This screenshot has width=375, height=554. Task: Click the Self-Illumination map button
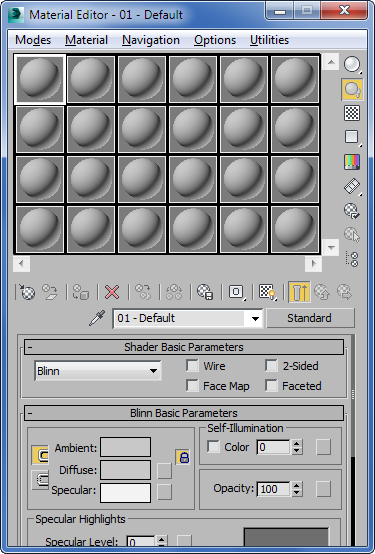click(323, 447)
